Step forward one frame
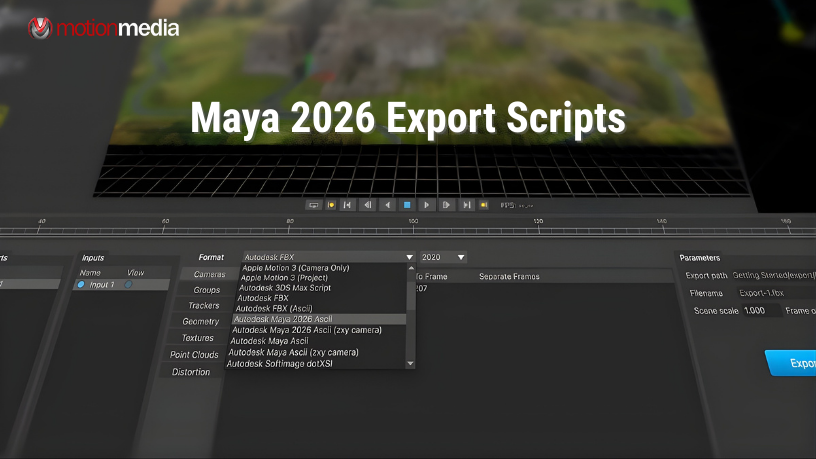 (446, 205)
